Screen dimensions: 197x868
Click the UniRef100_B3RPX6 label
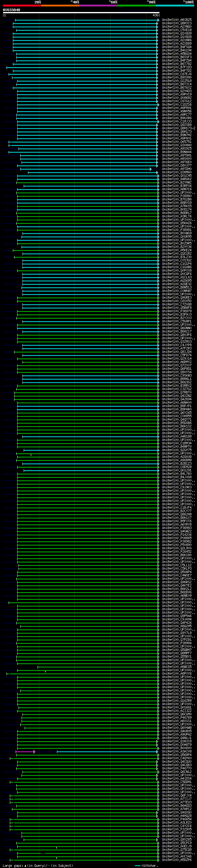177,186
